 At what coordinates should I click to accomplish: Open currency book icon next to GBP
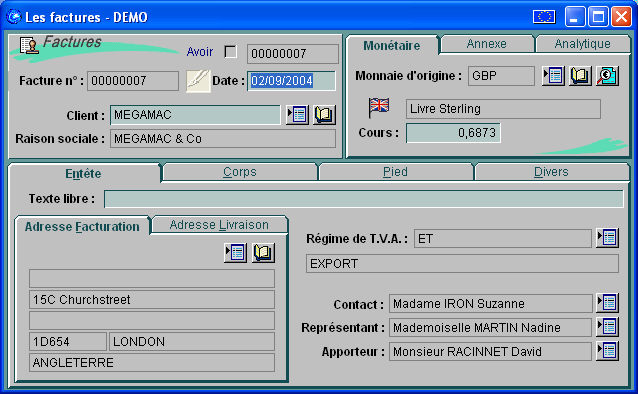pos(580,76)
